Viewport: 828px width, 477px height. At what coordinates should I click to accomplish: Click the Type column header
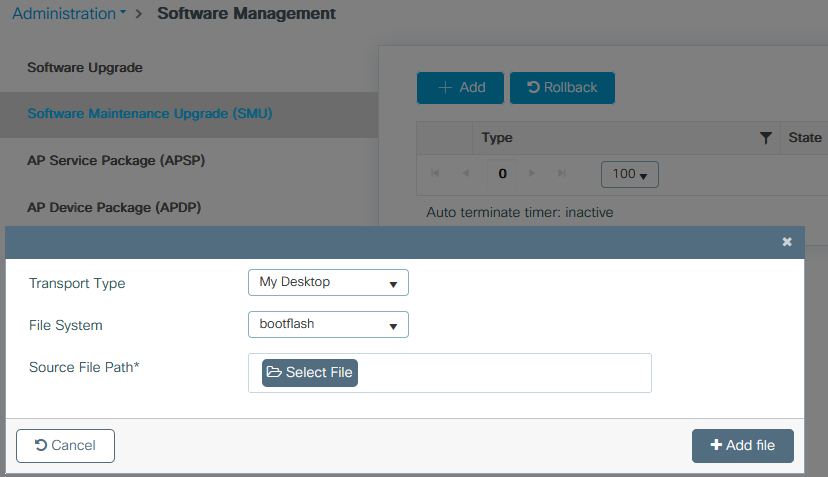click(497, 138)
